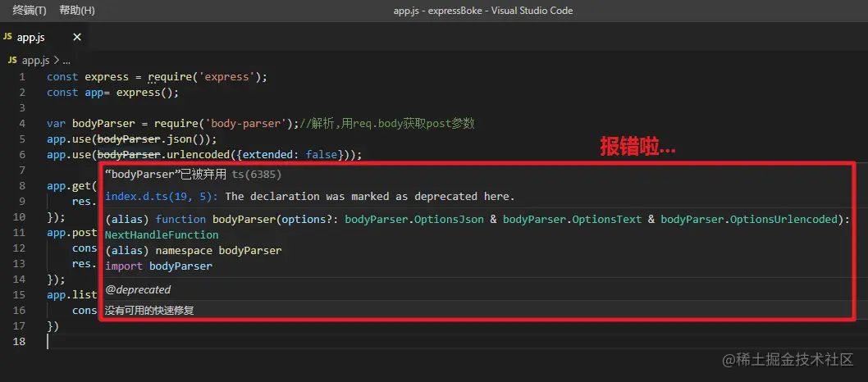Click bodyParser.OptionsText type in popup
The height and width of the screenshot is (382, 868).
(x=572, y=220)
